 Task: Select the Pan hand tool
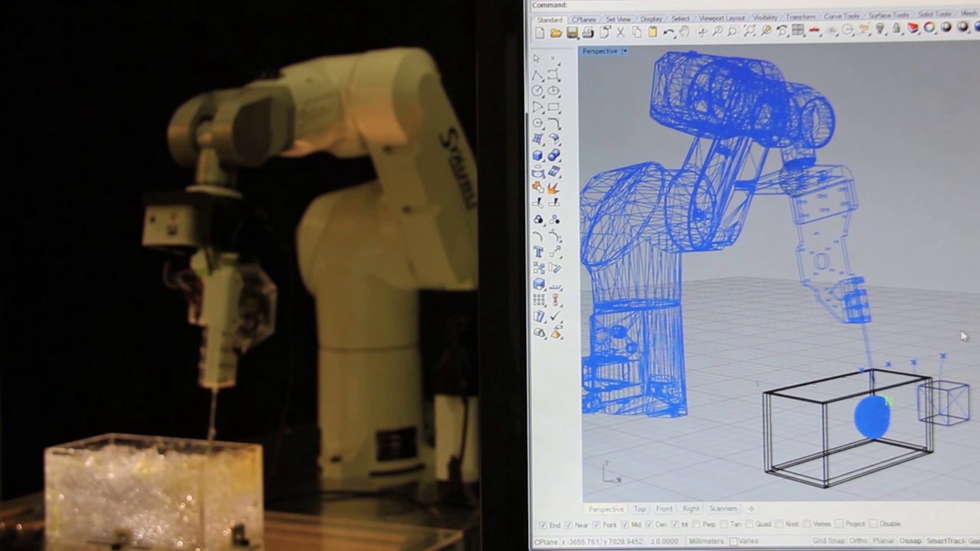pyautogui.click(x=684, y=32)
